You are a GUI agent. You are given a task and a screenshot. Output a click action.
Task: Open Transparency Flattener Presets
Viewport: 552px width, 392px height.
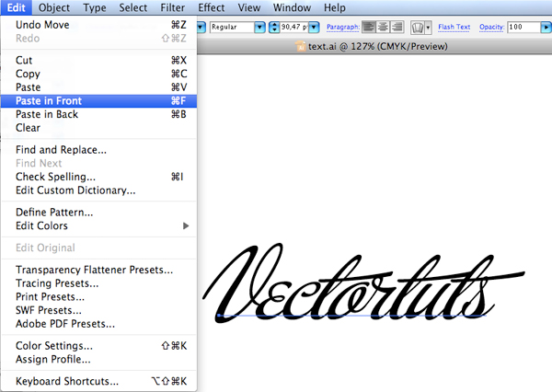pos(98,270)
